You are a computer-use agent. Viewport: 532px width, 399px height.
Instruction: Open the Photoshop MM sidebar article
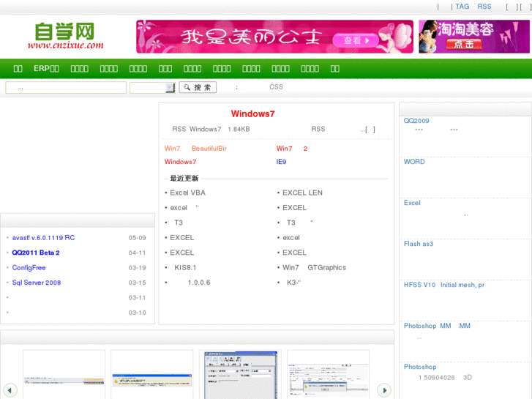pyautogui.click(x=437, y=326)
